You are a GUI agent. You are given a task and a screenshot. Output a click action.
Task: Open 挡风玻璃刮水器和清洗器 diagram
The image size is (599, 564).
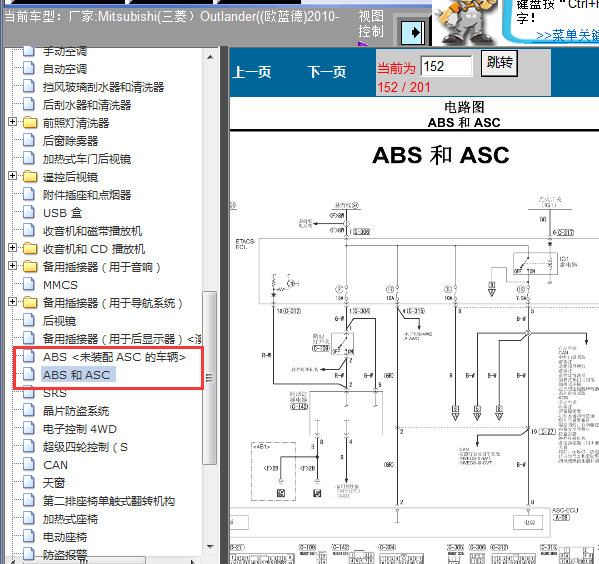(104, 87)
